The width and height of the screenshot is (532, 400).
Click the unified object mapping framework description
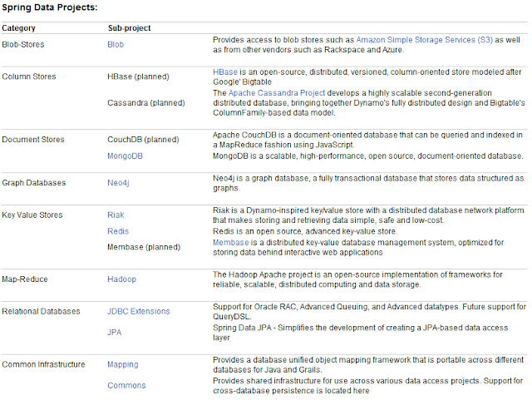coord(368,365)
